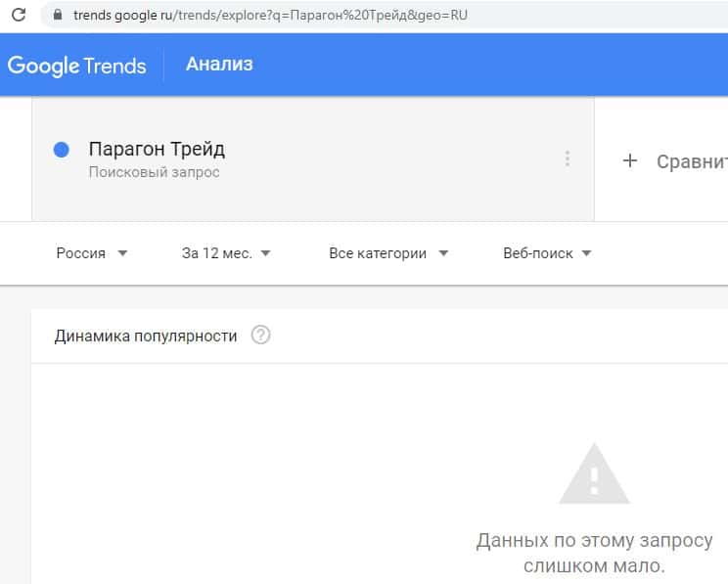Expand the Все категории dropdown
The image size is (728, 584).
[388, 253]
